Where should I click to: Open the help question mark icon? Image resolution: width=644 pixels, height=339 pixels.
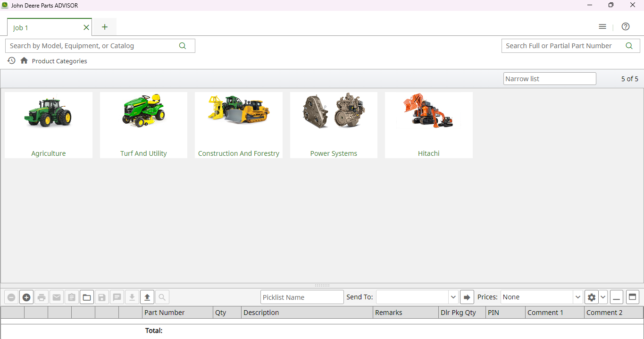coord(626,27)
